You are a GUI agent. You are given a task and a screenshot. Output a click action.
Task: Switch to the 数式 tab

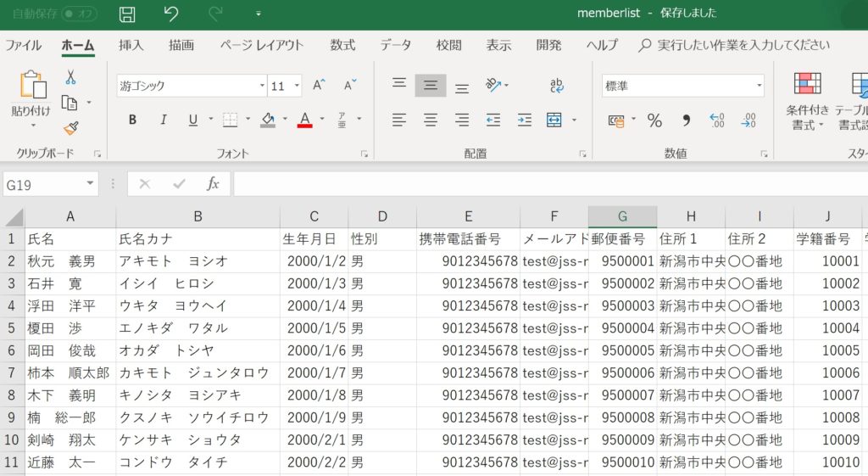342,45
